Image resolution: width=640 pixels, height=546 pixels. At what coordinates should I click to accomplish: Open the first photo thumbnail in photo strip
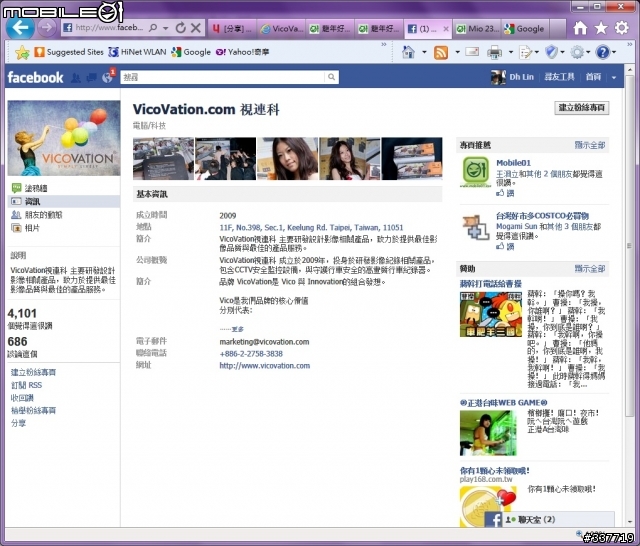click(163, 159)
